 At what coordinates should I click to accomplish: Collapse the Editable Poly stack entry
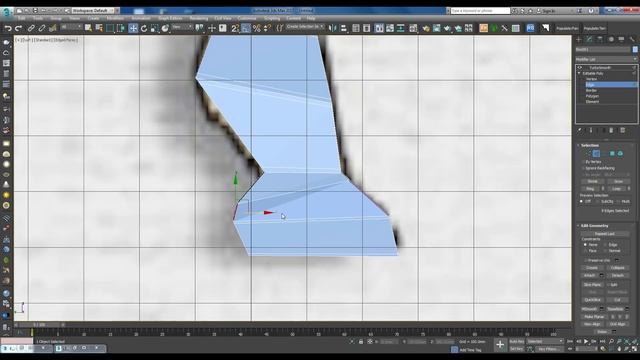point(579,73)
